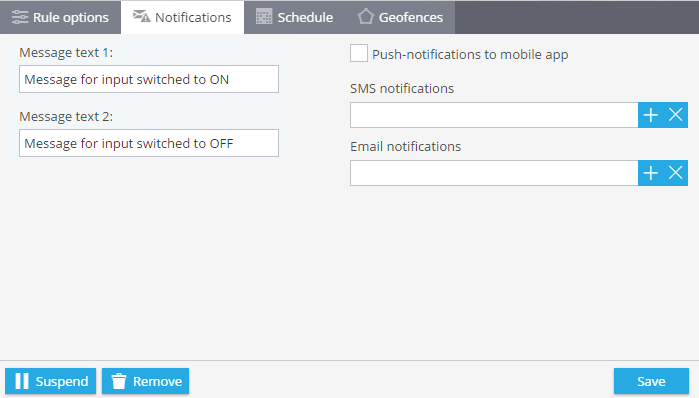Open the Rule options tab
699x398 pixels.
click(60, 17)
